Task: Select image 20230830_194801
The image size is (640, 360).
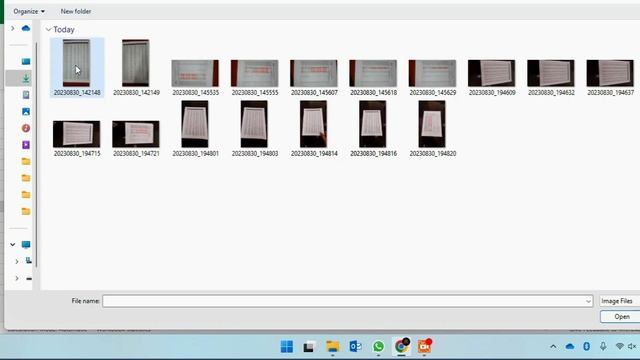Action: [x=195, y=129]
